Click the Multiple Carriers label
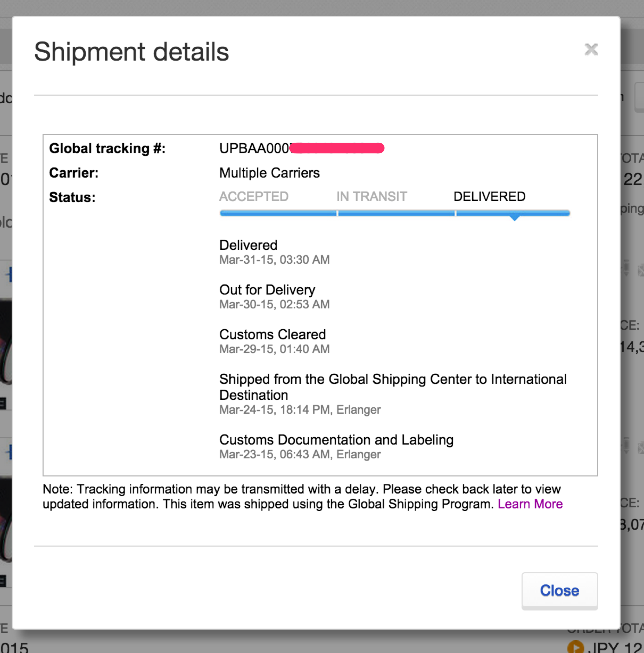The width and height of the screenshot is (644, 653). pyautogui.click(x=269, y=172)
